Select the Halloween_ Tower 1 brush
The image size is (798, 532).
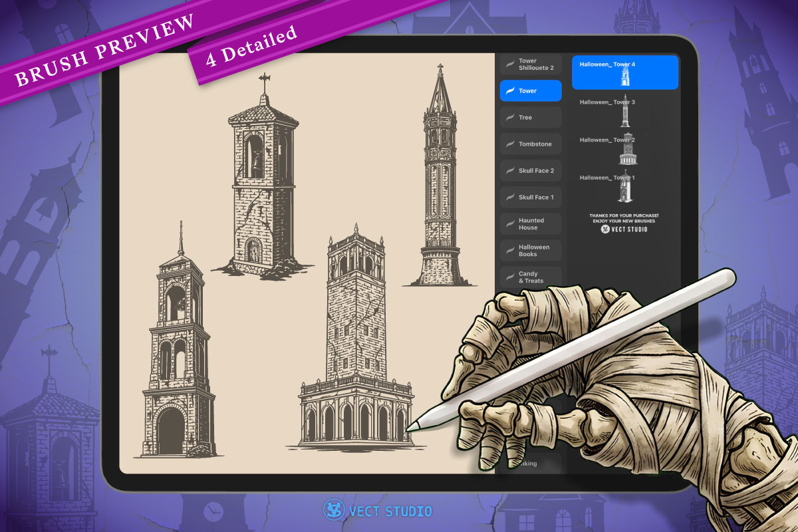pyautogui.click(x=625, y=187)
